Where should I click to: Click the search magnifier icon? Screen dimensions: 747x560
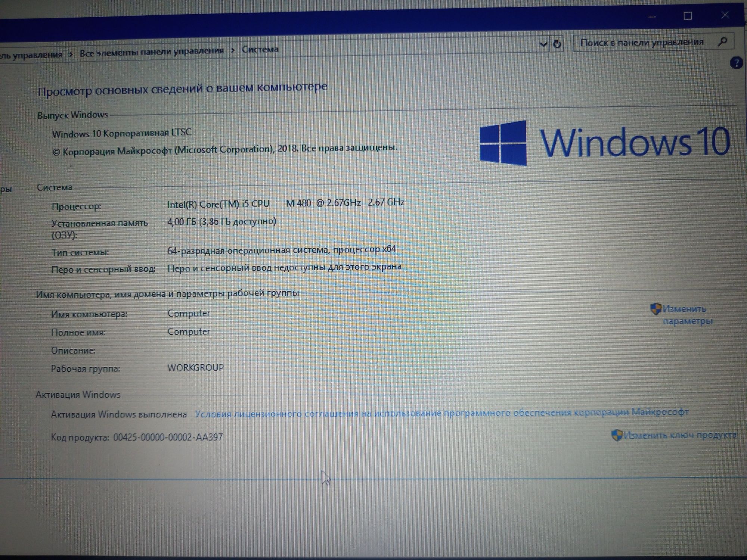click(723, 41)
